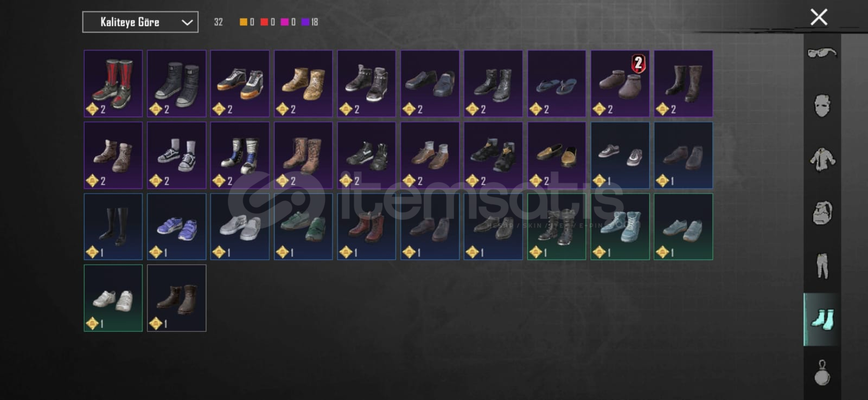This screenshot has height=400, width=868.
Task: Select the highlighted shoes category tab
Action: click(822, 319)
